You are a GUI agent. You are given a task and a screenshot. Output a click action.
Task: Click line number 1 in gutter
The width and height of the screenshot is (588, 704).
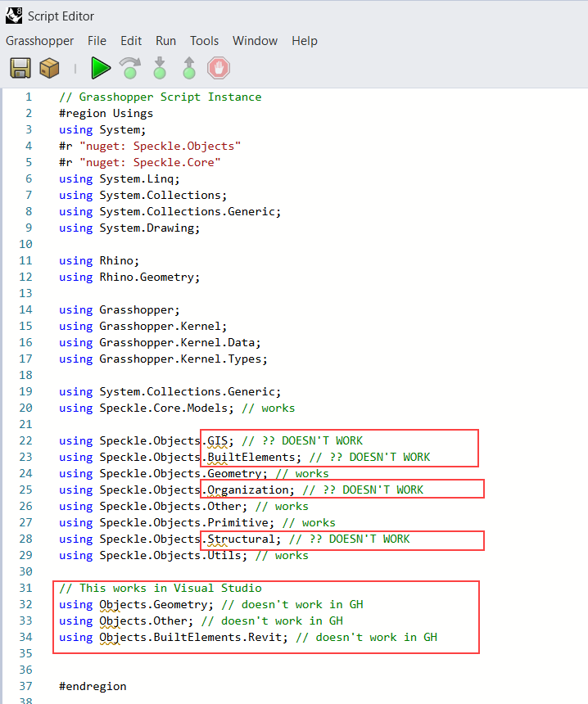[29, 97]
